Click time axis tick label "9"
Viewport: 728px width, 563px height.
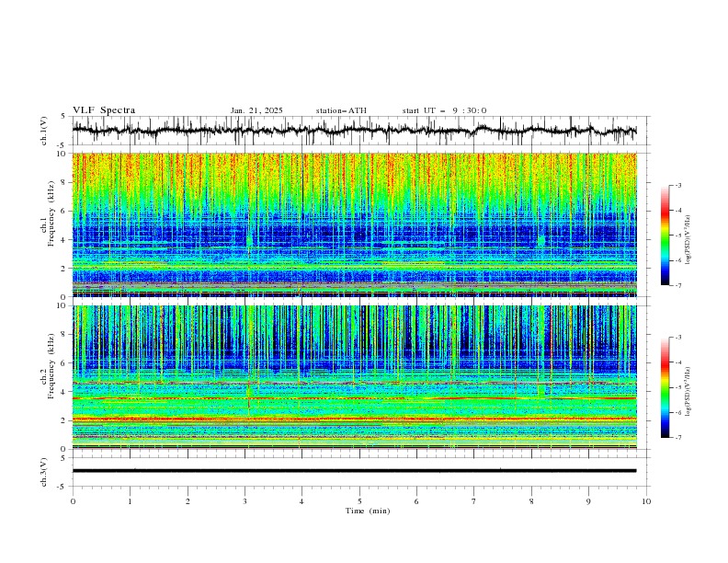click(588, 501)
